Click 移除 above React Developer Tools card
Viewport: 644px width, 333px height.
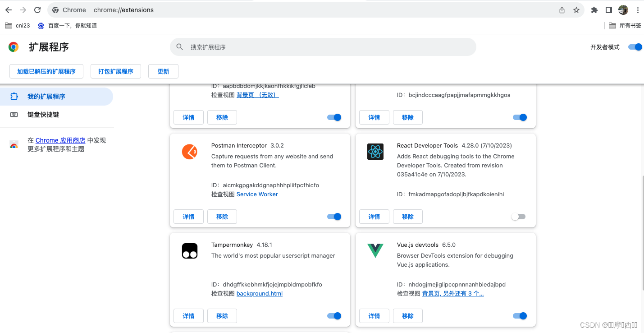click(x=408, y=117)
